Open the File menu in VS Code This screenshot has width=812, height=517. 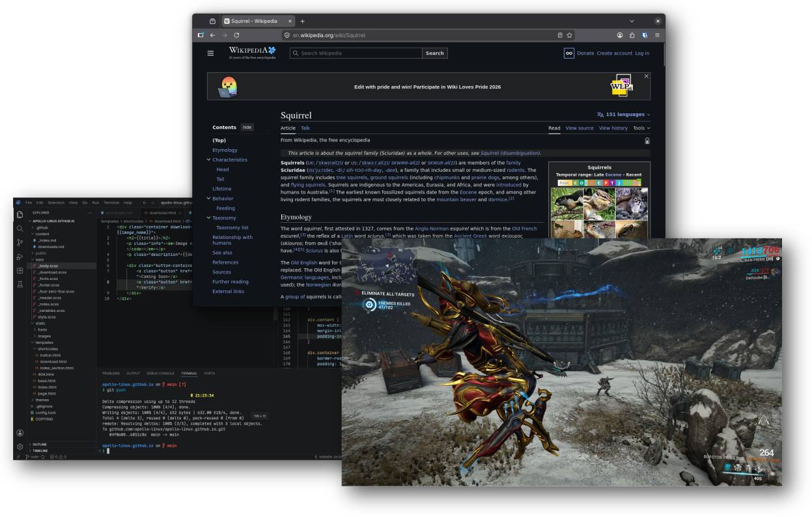coord(29,203)
